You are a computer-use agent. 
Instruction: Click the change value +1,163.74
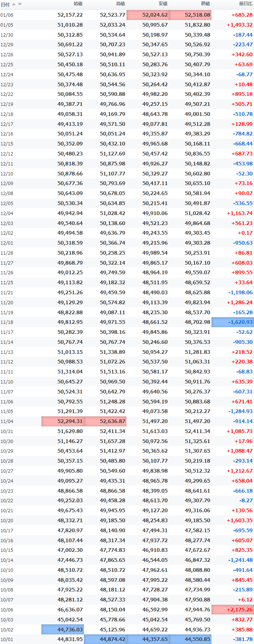coord(239,214)
